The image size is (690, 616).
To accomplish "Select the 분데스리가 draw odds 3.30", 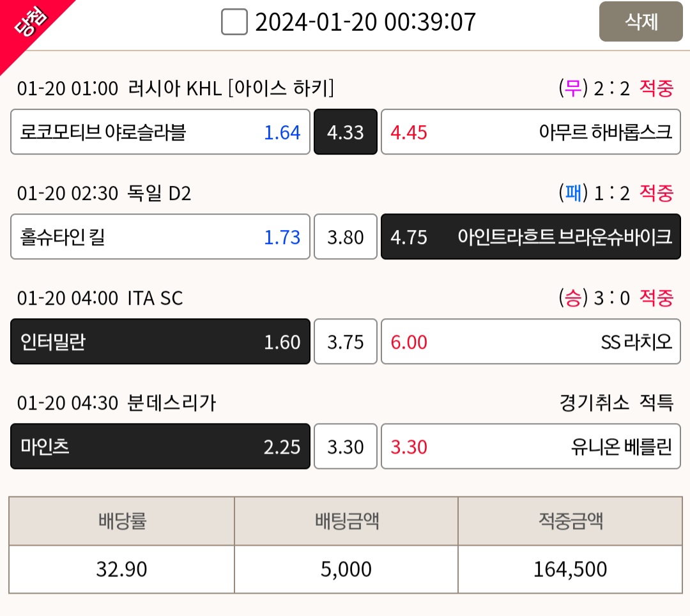I will tap(346, 446).
